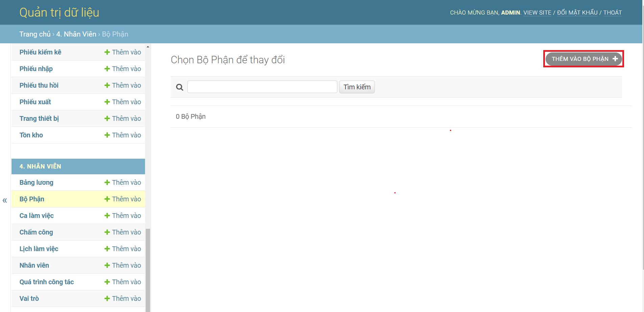Click THOÁT to log out
This screenshot has width=644, height=312.
[613, 13]
